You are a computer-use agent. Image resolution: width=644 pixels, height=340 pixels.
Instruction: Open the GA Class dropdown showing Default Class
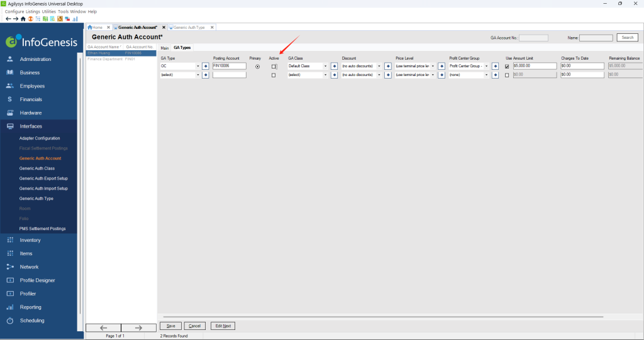pyautogui.click(x=325, y=66)
